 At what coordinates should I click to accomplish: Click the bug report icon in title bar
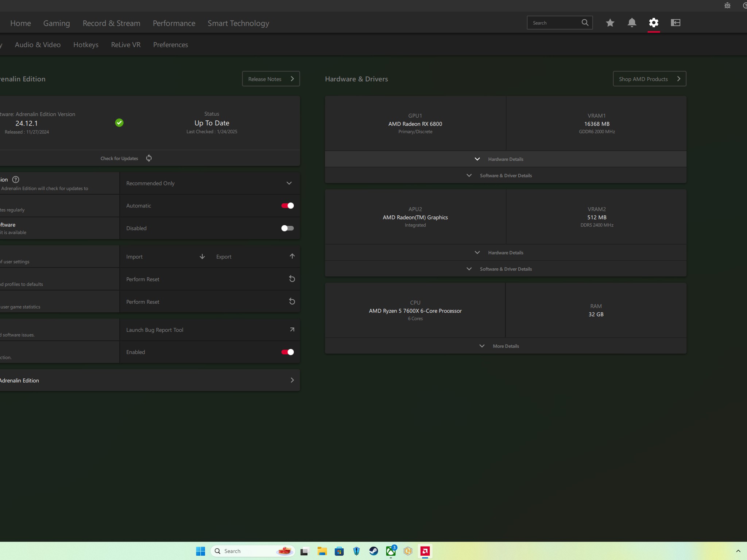(727, 6)
